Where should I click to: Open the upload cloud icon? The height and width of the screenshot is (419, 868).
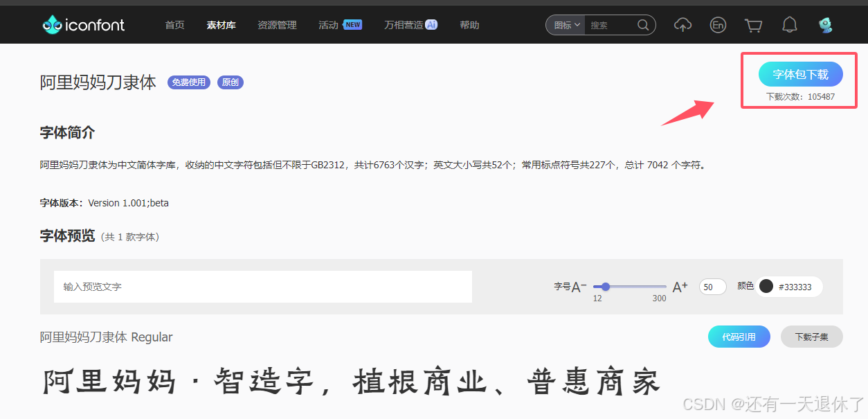pyautogui.click(x=682, y=25)
